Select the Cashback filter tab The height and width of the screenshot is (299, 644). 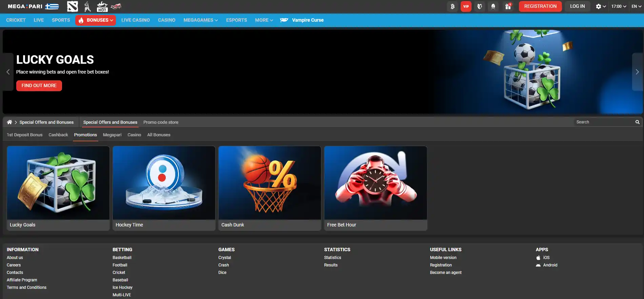[x=58, y=135]
